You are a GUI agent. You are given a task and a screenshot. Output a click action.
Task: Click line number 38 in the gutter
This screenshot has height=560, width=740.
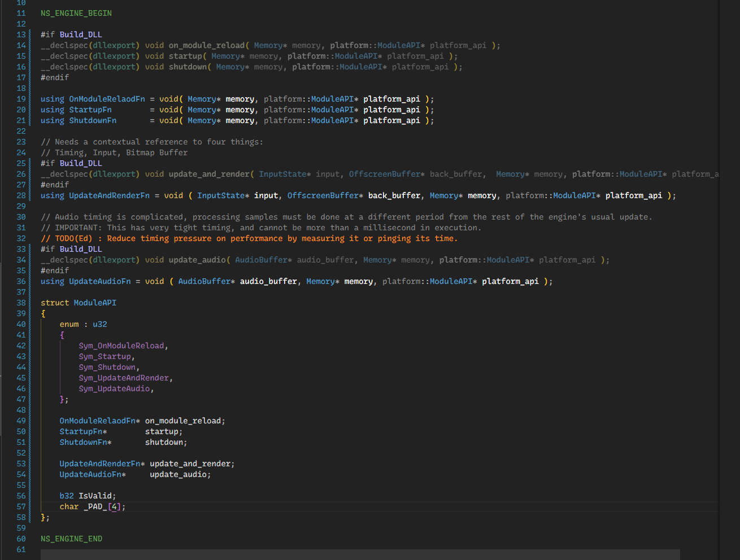[x=21, y=303]
